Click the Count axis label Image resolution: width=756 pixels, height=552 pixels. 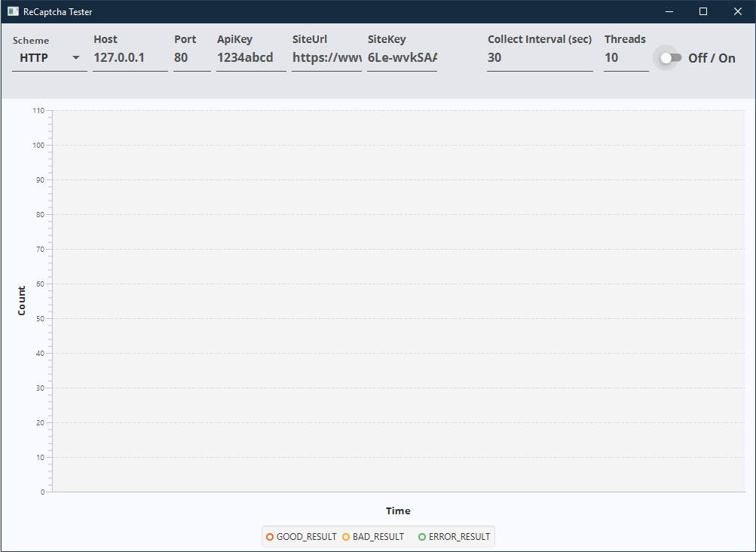[21, 300]
